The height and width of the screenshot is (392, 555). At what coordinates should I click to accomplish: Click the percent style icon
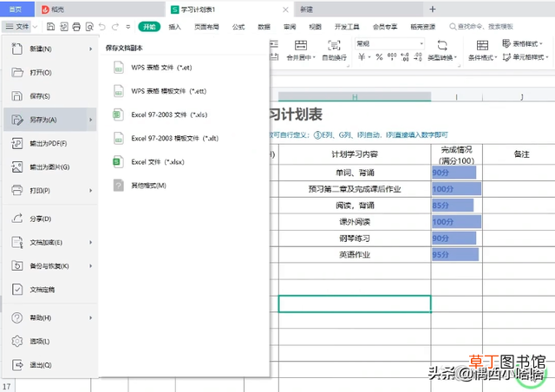pyautogui.click(x=380, y=57)
